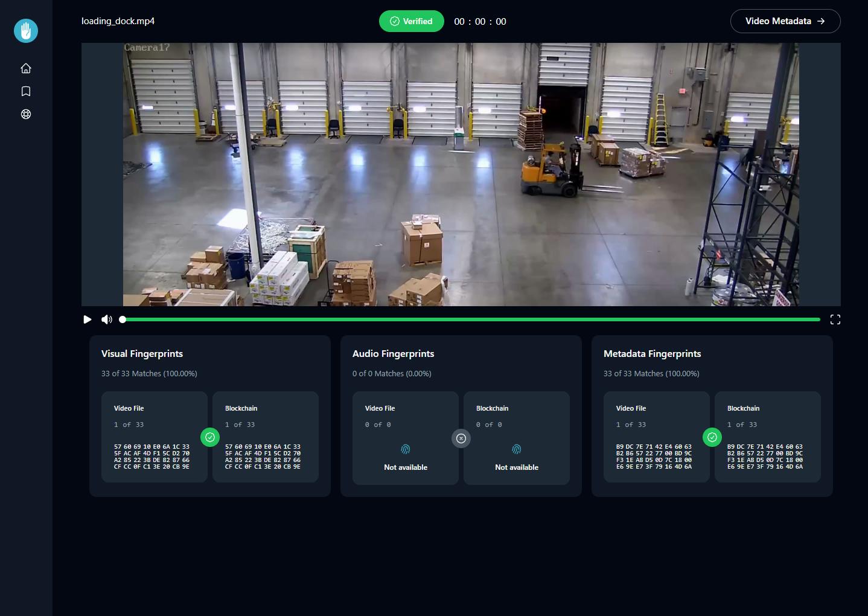Click the loading_dock.mp4 file name

pos(118,21)
